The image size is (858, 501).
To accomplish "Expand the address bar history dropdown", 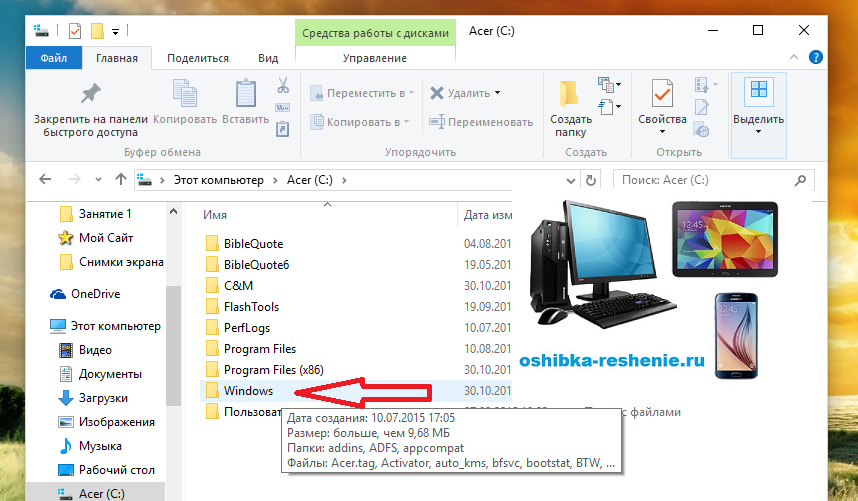I will (x=571, y=180).
